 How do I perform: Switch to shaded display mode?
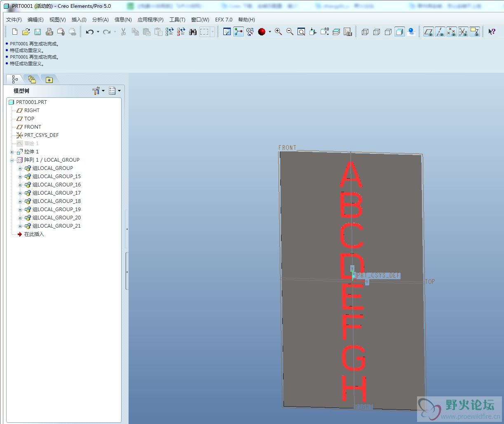click(399, 32)
